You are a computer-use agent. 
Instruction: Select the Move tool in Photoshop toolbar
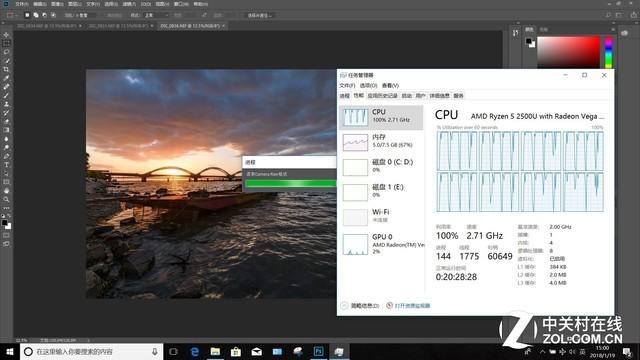6,35
